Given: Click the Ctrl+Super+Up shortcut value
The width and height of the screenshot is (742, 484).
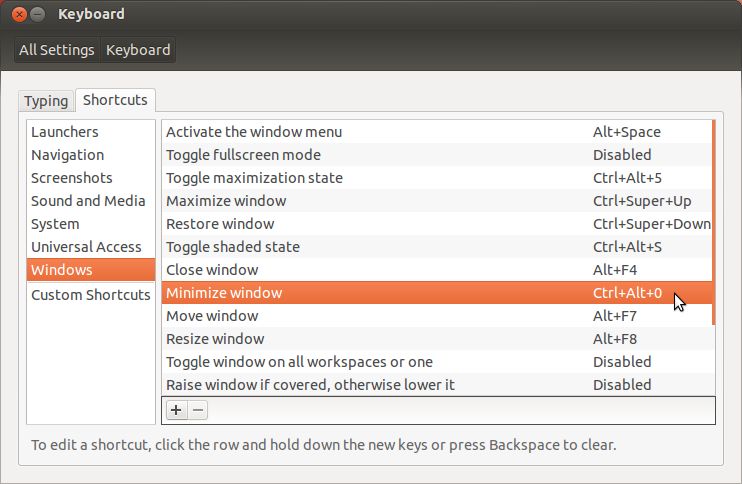Looking at the screenshot, I should [642, 201].
